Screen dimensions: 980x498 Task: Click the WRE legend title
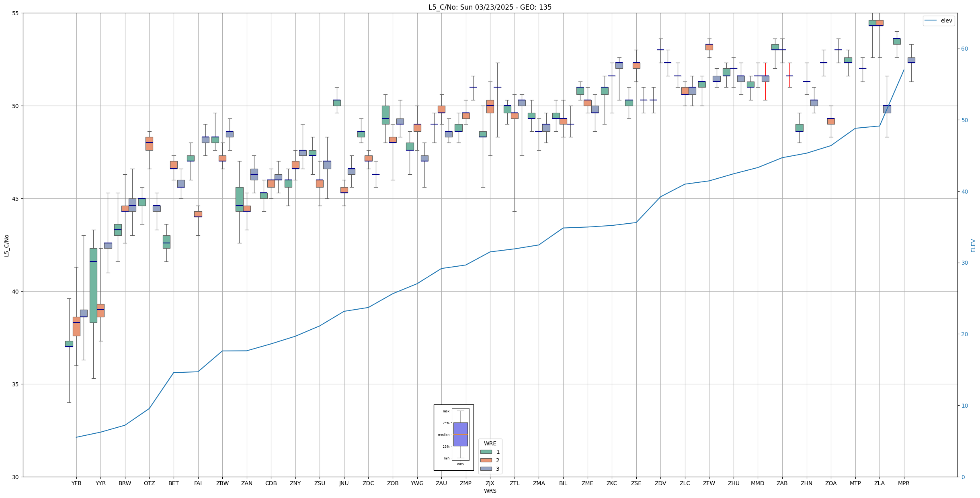tap(490, 443)
